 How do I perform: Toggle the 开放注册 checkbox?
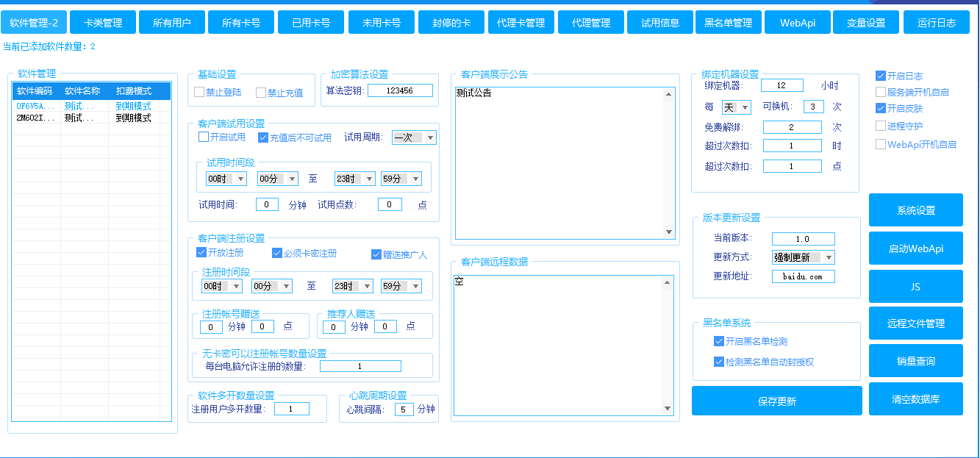coord(220,252)
